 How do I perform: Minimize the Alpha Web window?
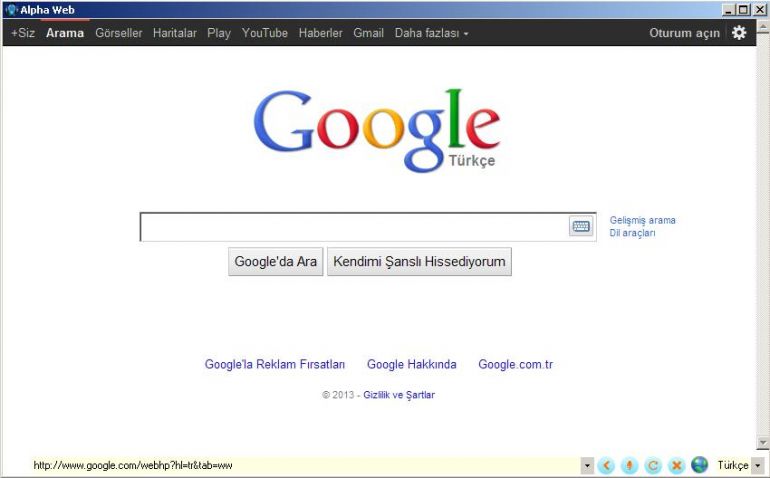click(728, 10)
